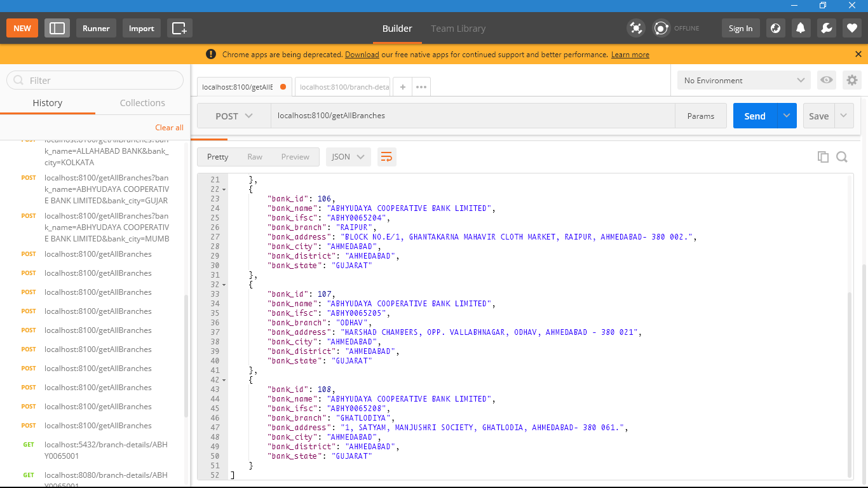
Task: Collapse the JSON object at line 42
Action: 224,380
